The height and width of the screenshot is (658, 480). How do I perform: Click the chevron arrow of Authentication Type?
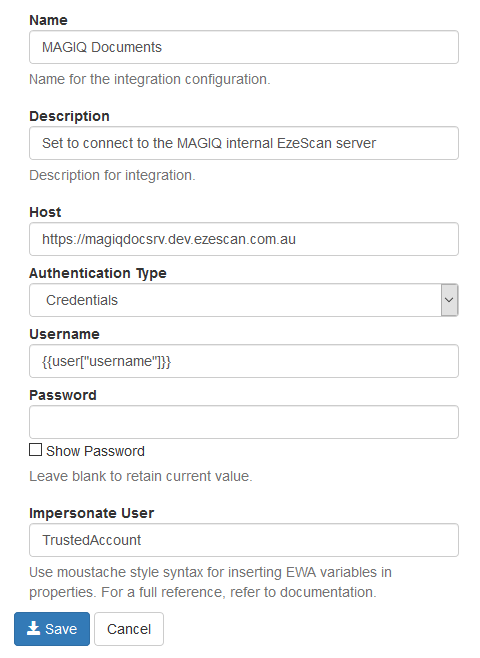449,300
